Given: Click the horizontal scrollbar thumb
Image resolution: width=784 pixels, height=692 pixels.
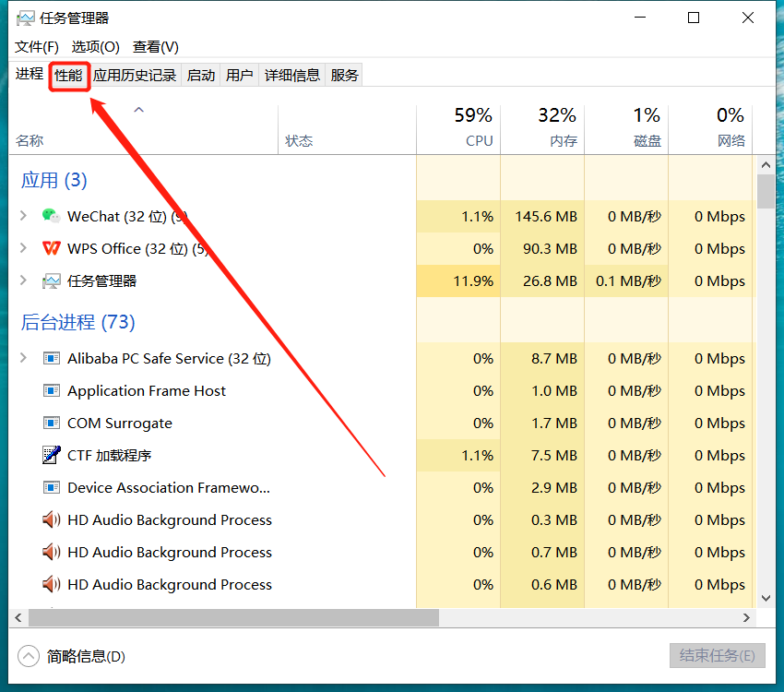Looking at the screenshot, I should point(233,617).
